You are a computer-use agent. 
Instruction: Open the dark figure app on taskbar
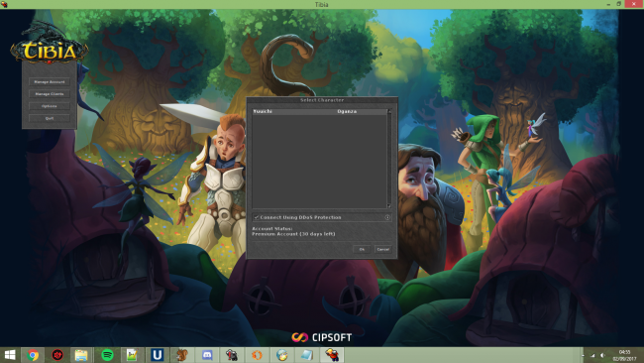click(232, 355)
